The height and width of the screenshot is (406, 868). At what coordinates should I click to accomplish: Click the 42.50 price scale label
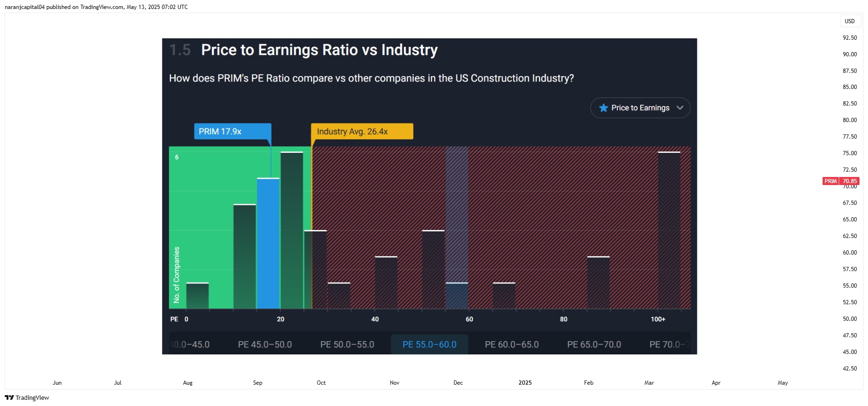(x=850, y=369)
